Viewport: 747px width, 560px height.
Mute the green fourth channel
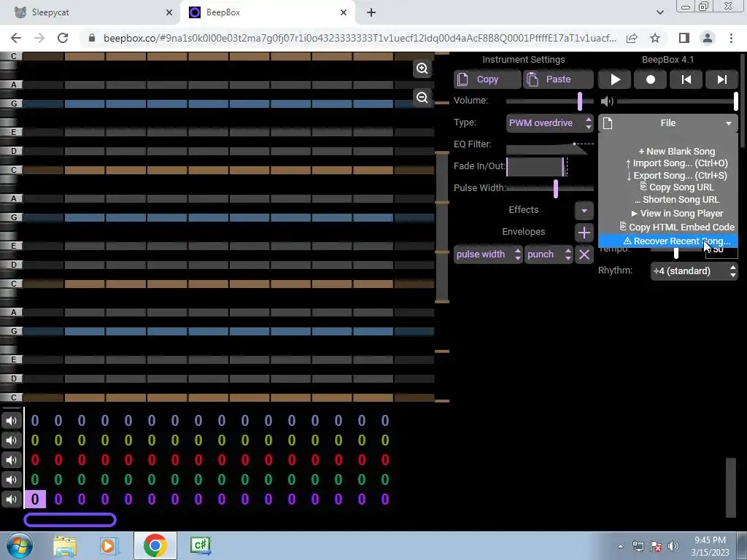point(11,480)
